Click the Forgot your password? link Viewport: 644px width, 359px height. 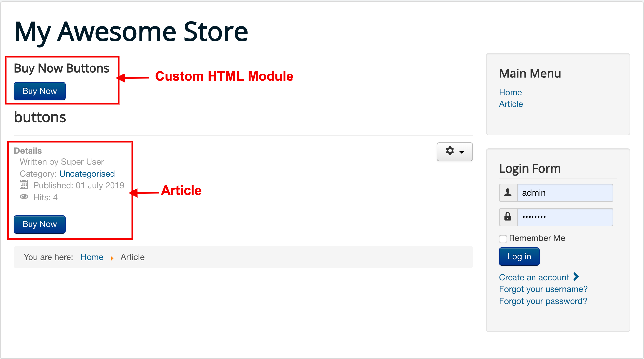pos(543,301)
